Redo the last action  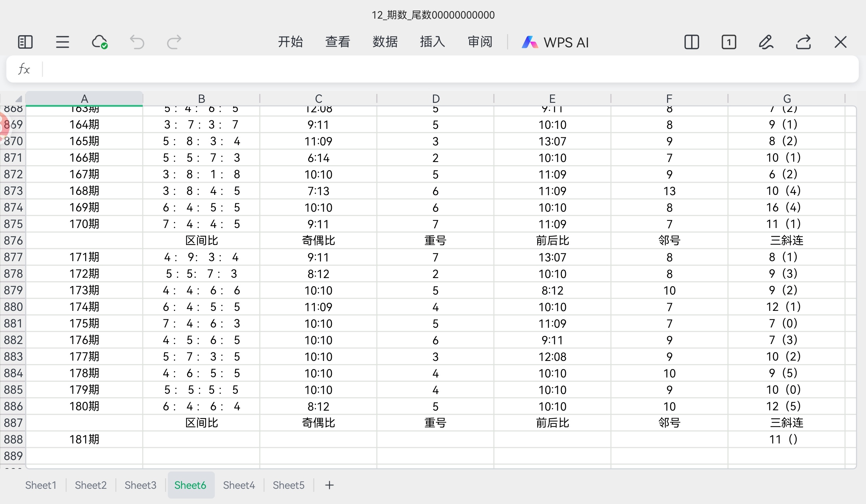click(174, 42)
